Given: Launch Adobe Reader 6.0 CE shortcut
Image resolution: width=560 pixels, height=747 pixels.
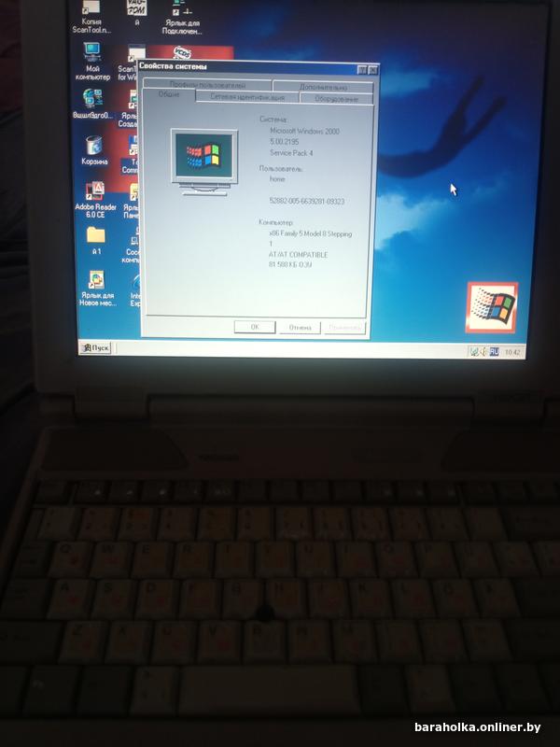Looking at the screenshot, I should pyautogui.click(x=95, y=200).
